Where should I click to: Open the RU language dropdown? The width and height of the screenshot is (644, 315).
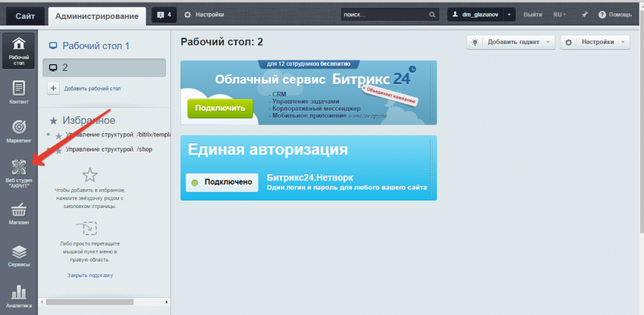(x=559, y=15)
